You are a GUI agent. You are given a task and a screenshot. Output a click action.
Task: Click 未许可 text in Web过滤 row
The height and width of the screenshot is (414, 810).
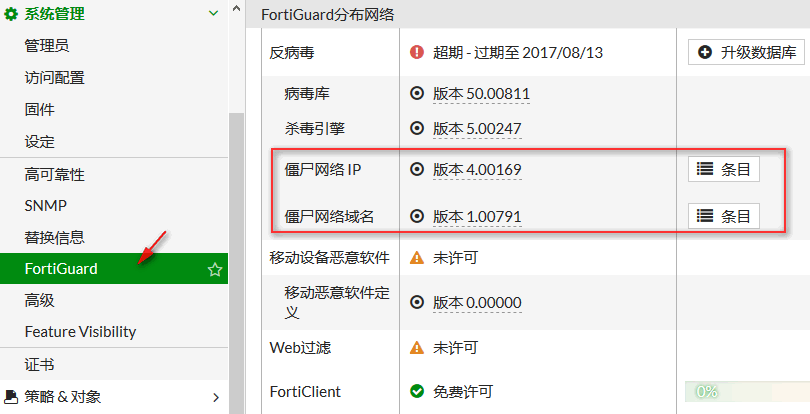456,348
